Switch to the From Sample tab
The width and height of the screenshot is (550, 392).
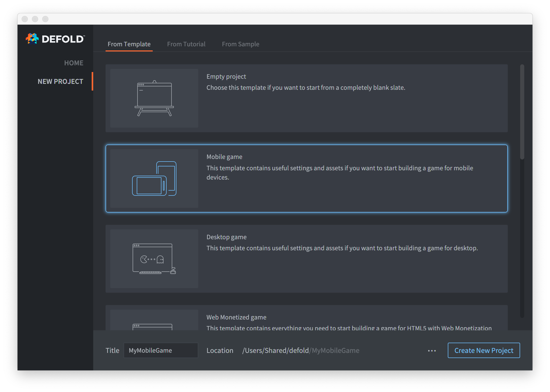[241, 44]
